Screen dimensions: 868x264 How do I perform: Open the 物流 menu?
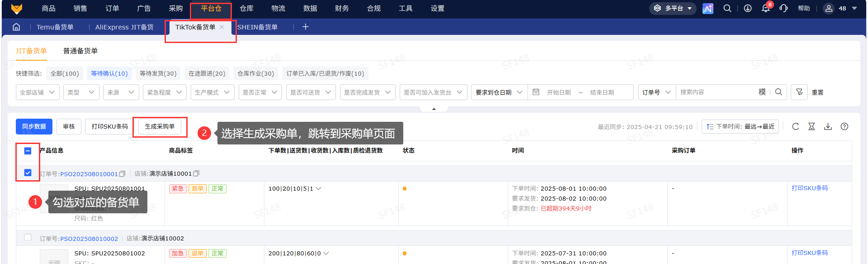pos(278,9)
